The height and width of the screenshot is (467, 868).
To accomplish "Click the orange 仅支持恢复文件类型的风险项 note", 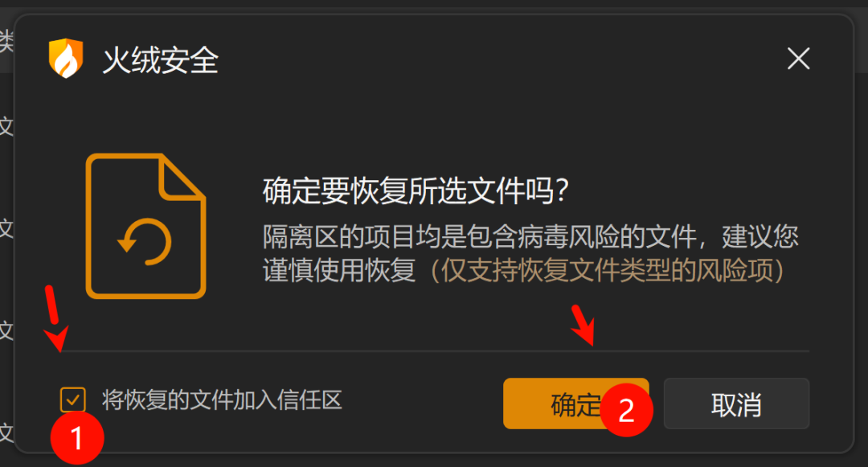I will pos(607,271).
